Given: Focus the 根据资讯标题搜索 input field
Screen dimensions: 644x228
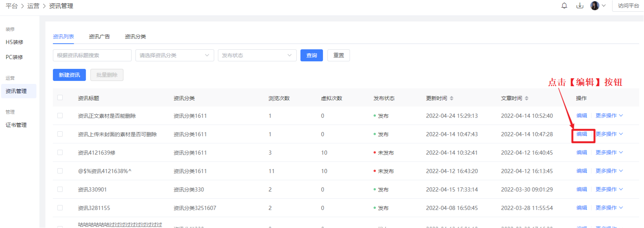Looking at the screenshot, I should [92, 55].
